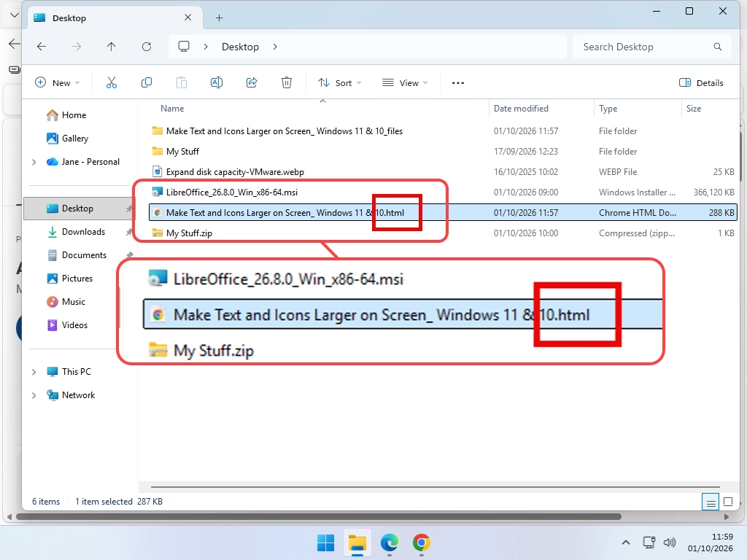747x560 pixels.
Task: Click the chevron after Desktop in address bar
Action: [275, 47]
